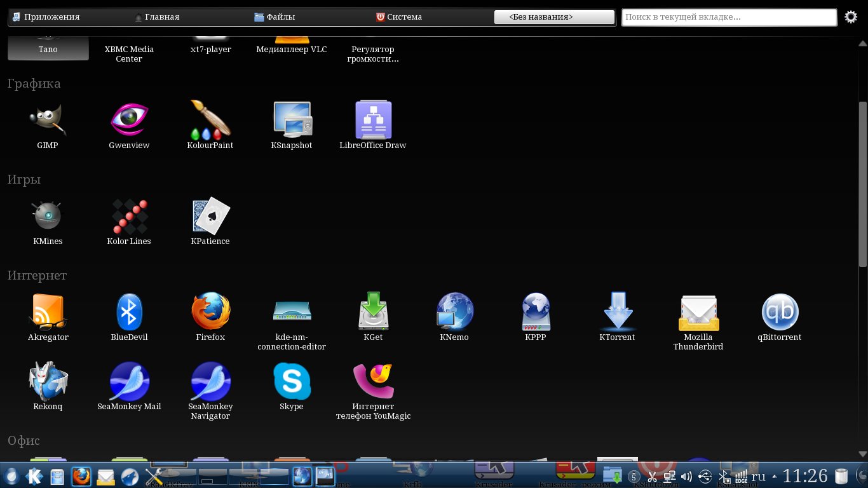This screenshot has height=488, width=868.
Task: Click the ru keyboard layout indicator
Action: click(759, 477)
